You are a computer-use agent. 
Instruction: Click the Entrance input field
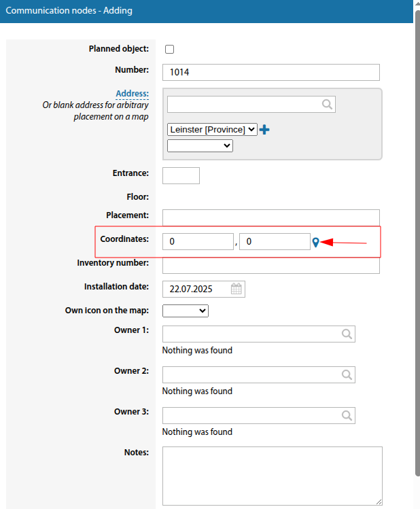coord(181,175)
